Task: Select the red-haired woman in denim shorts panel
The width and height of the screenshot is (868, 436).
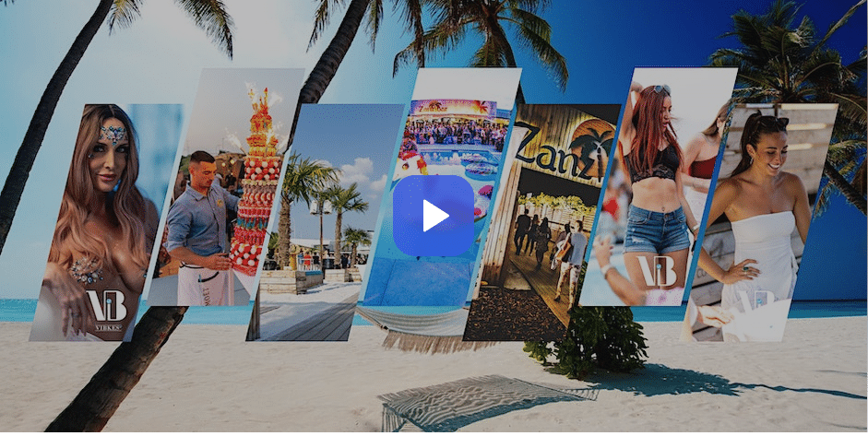Action: (659, 187)
